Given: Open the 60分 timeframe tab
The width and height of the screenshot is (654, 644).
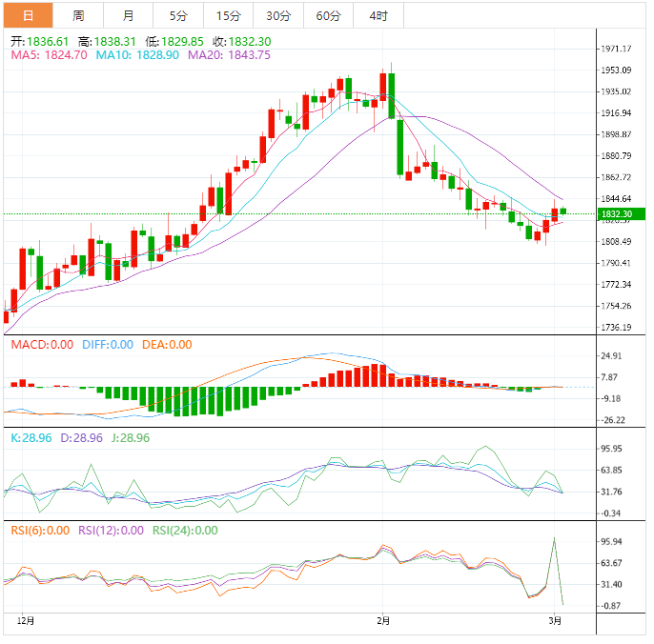Looking at the screenshot, I should click(x=328, y=16).
